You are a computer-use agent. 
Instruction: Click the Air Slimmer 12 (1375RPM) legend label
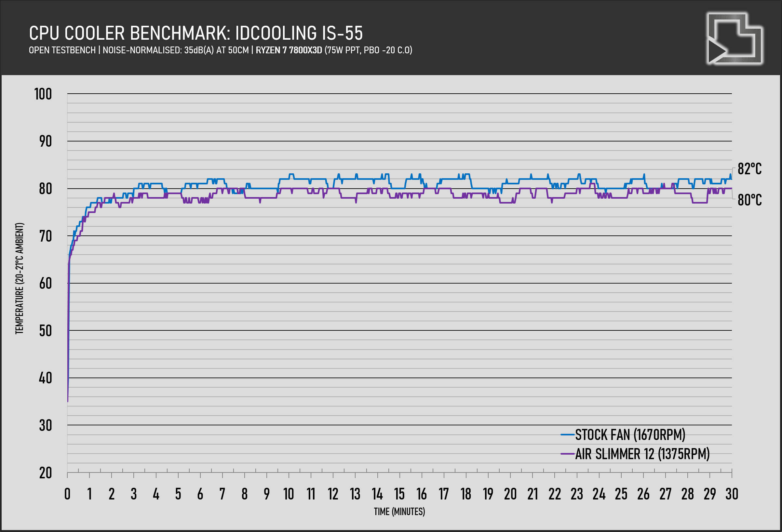click(642, 454)
